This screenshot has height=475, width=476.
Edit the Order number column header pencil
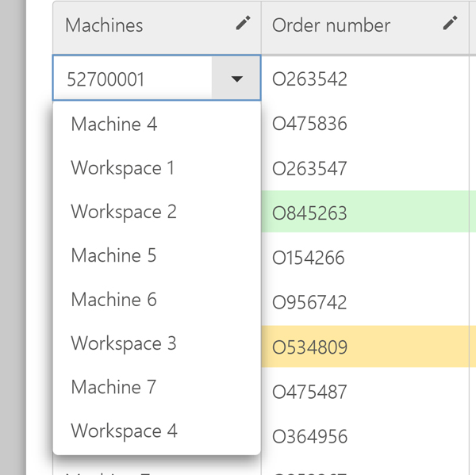pos(450,23)
